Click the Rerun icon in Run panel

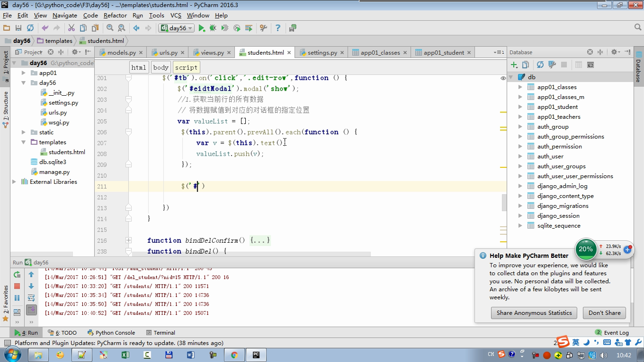coord(17,274)
